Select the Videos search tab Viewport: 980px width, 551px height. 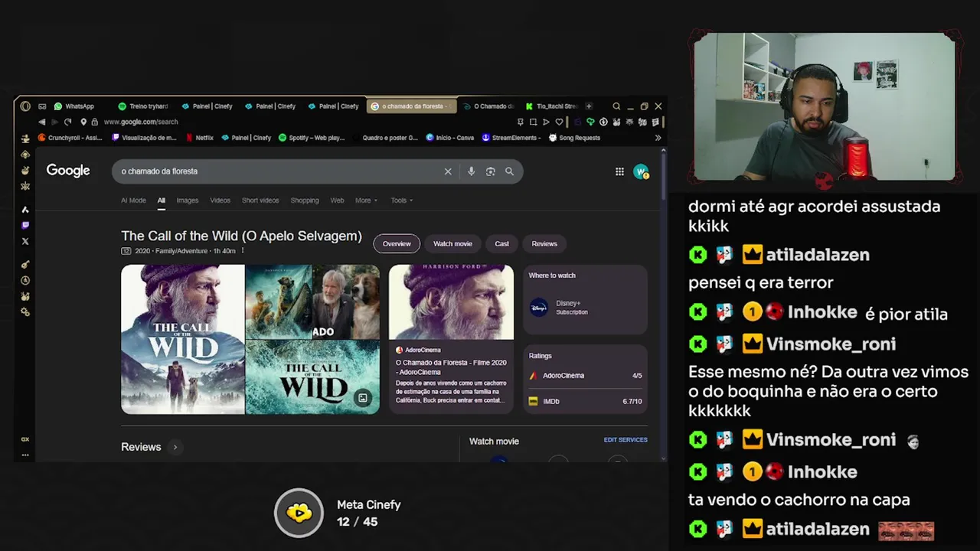(x=220, y=201)
